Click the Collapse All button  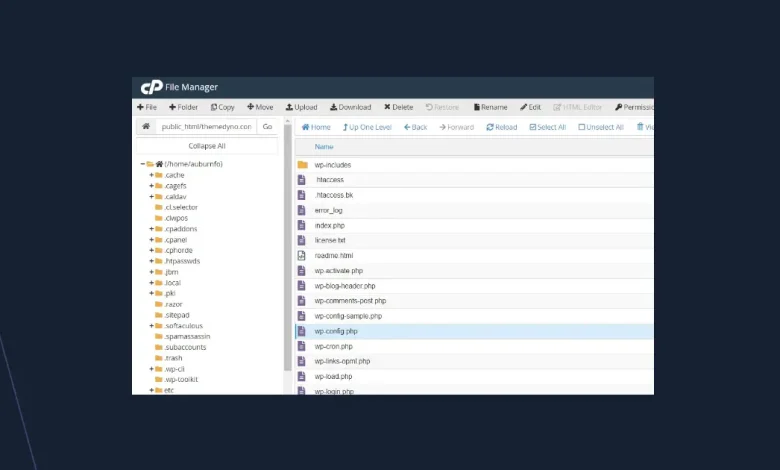click(207, 146)
